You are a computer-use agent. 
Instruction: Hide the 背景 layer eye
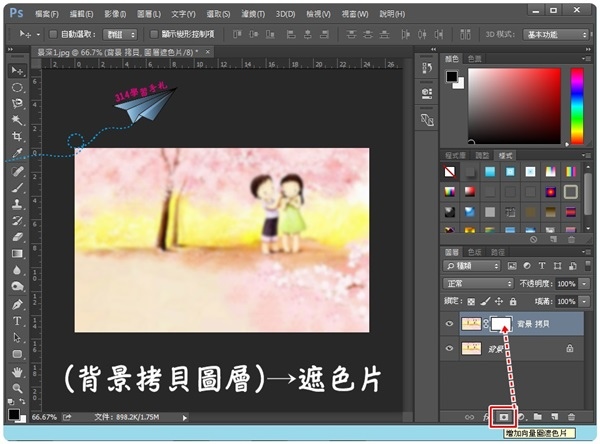coord(449,348)
